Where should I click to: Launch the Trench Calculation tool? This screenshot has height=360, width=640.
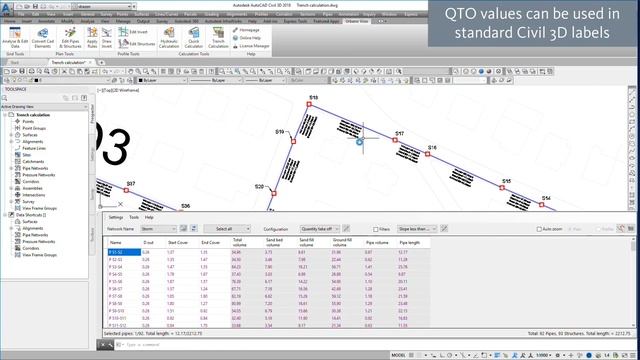tap(218, 38)
